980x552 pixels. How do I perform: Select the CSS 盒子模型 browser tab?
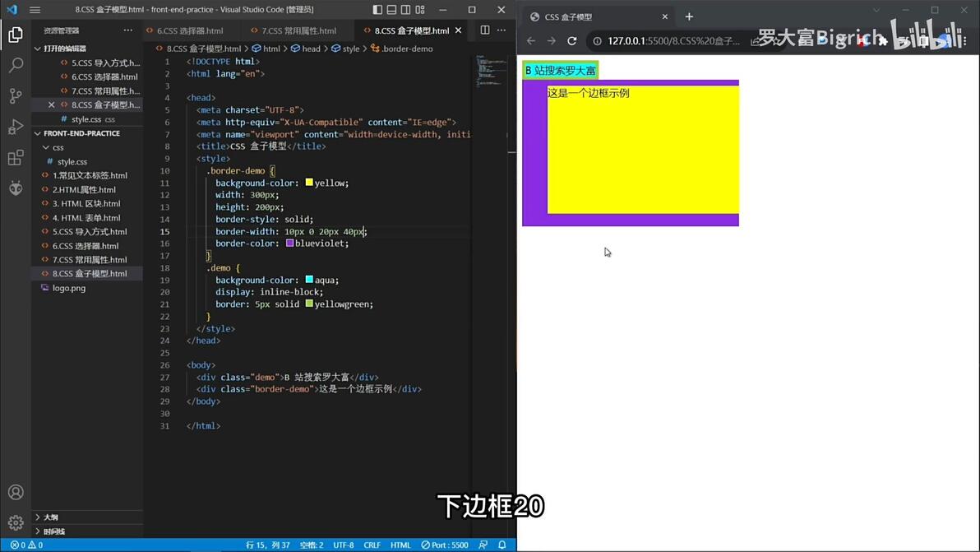[x=599, y=17]
